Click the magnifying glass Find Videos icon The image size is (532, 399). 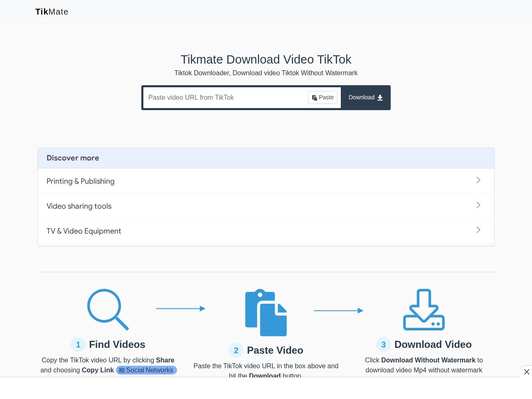coord(108,310)
